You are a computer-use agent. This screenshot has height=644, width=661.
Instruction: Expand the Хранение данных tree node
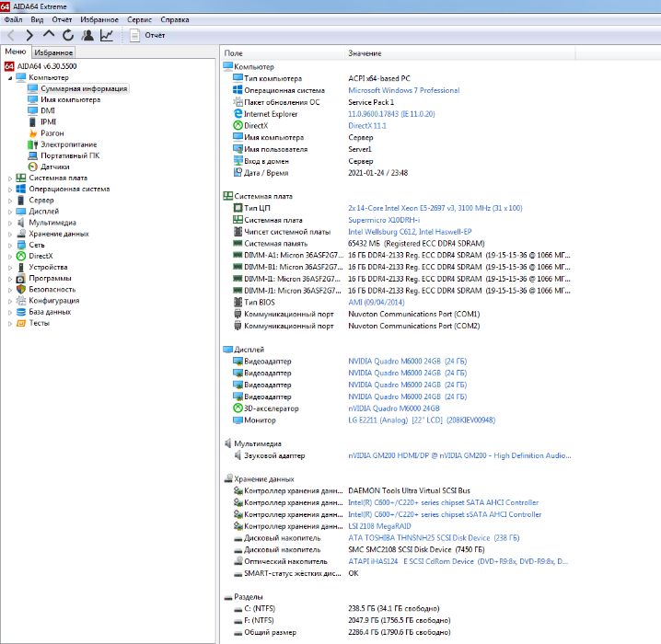9,234
